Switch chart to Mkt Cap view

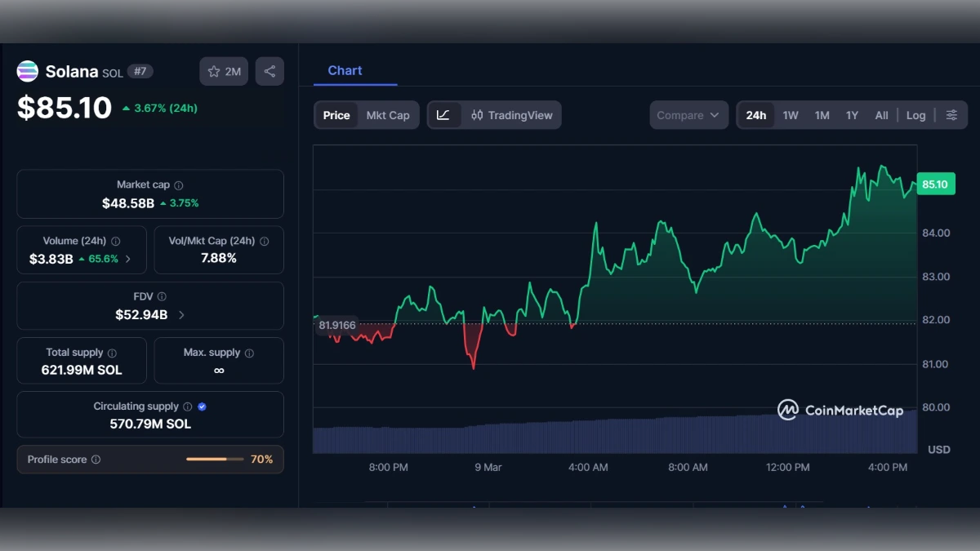[x=388, y=115]
